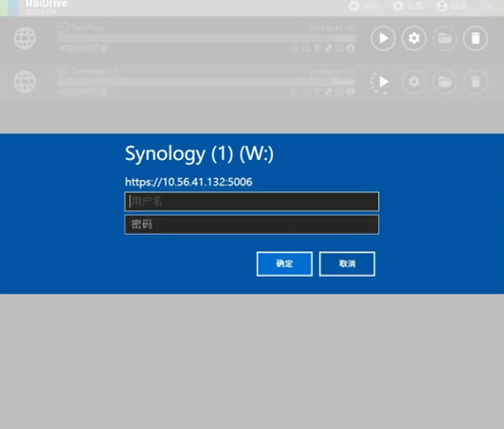The width and height of the screenshot is (504, 429).
Task: Click the circled play status icon in first Synology row
Action: 339,48
